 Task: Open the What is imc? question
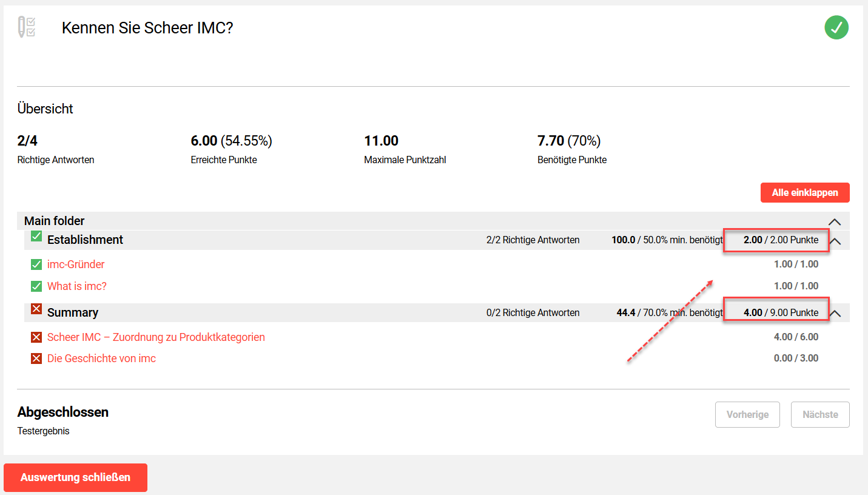click(77, 286)
